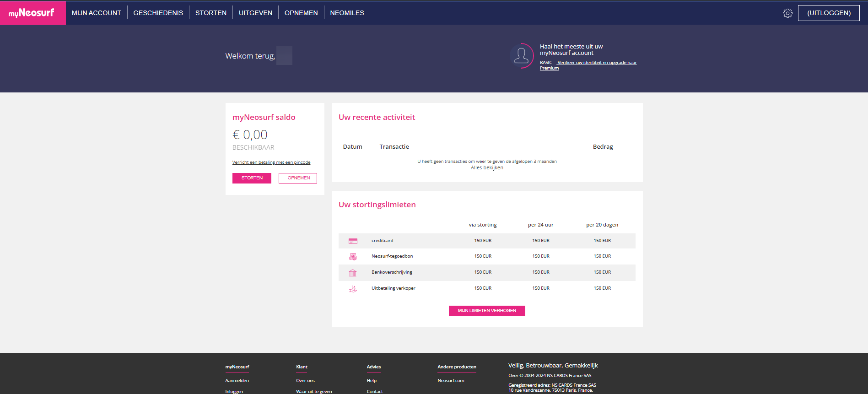Click the 'via storting' column header
The width and height of the screenshot is (868, 394).
[483, 225]
